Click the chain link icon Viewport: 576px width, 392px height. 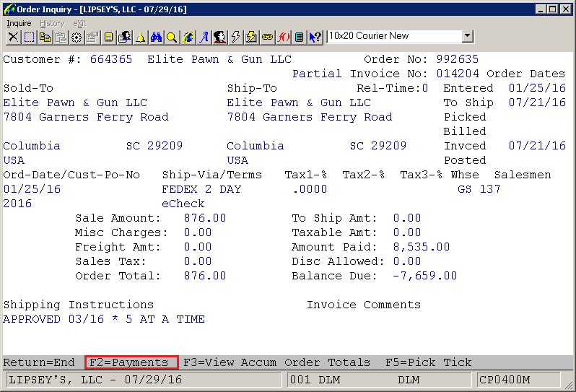[x=267, y=37]
